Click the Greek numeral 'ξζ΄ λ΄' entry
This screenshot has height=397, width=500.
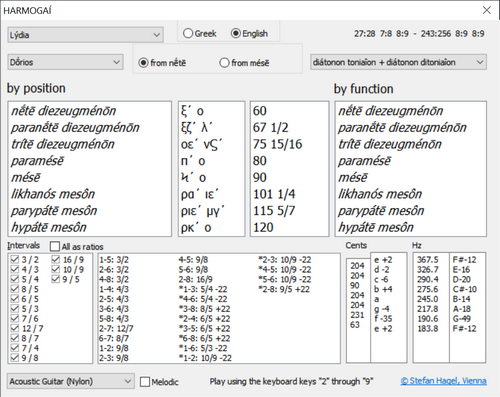point(197,127)
